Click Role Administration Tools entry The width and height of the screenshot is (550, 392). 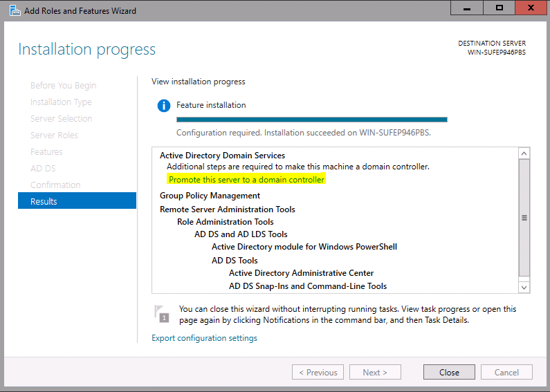pyautogui.click(x=226, y=222)
